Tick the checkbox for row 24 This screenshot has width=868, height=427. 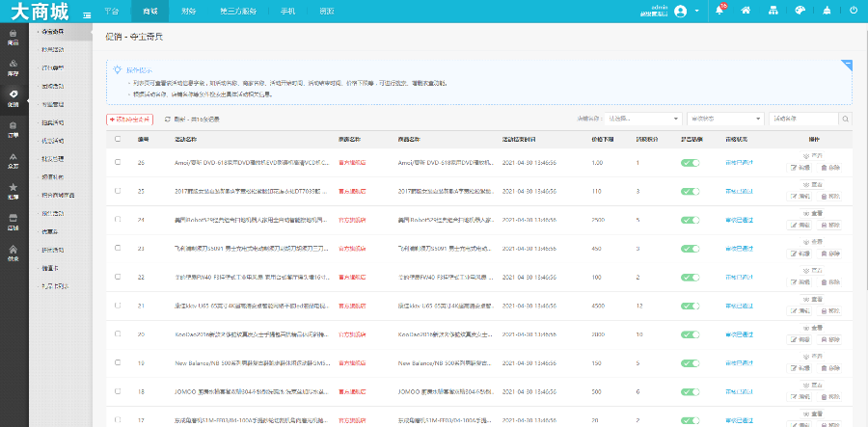pos(118,219)
